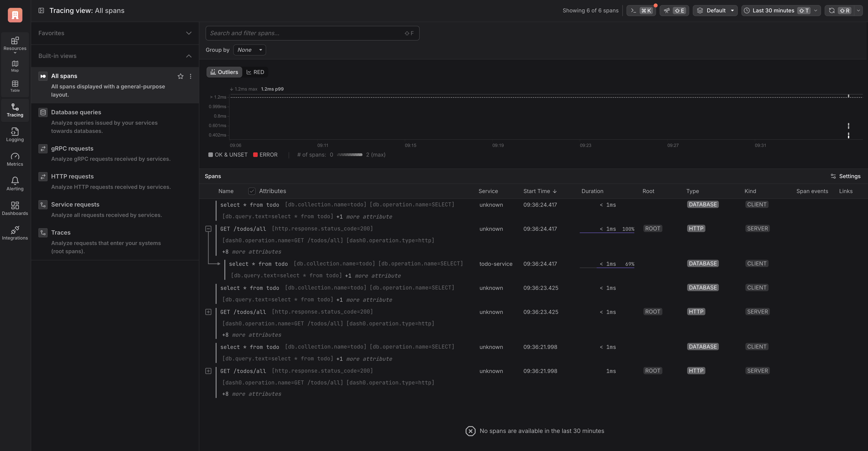Click the number of spans gradient slider
The height and width of the screenshot is (451, 868).
349,155
